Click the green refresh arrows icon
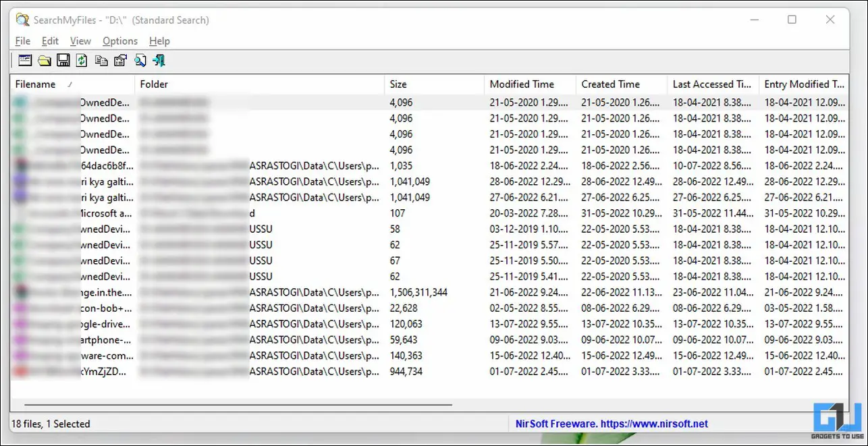 (82, 61)
